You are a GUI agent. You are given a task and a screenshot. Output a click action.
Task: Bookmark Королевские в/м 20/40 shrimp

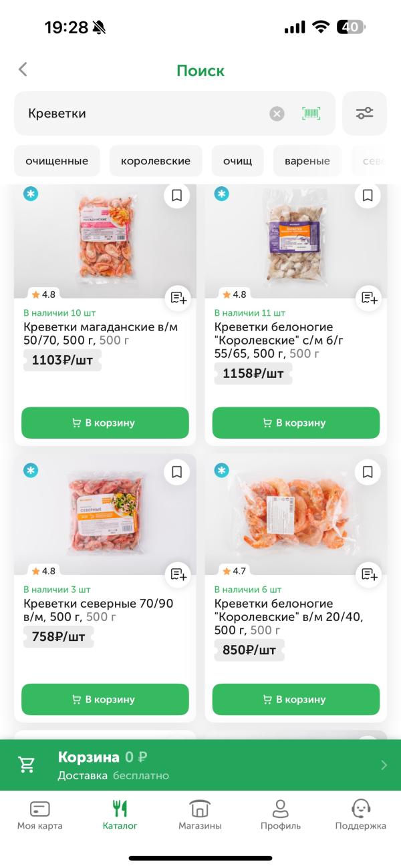[368, 472]
